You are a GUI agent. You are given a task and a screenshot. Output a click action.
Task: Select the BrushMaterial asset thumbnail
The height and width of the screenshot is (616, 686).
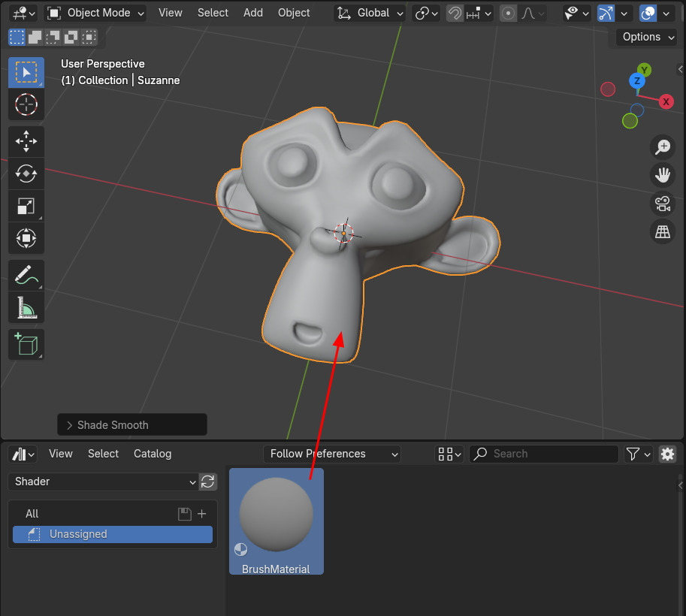click(x=277, y=521)
